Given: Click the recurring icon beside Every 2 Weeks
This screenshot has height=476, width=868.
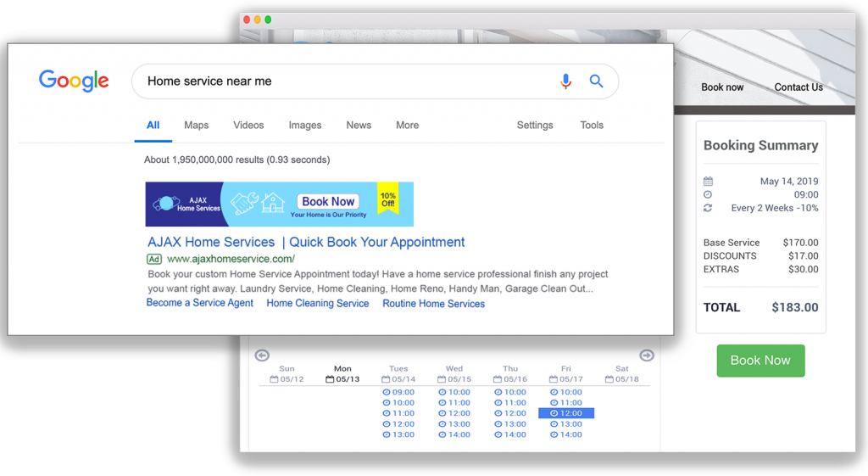Looking at the screenshot, I should 709,209.
